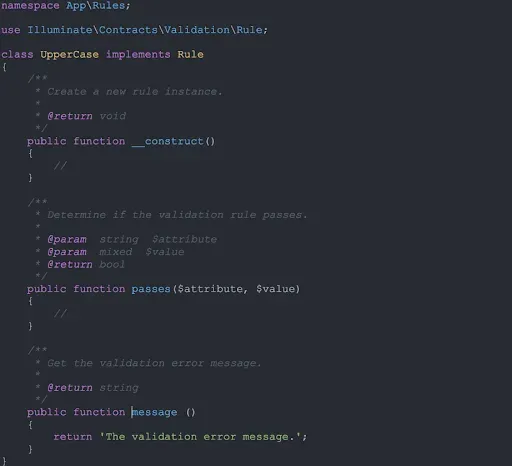Click the message method name
Viewport: 512px width, 466px height.
click(x=154, y=412)
